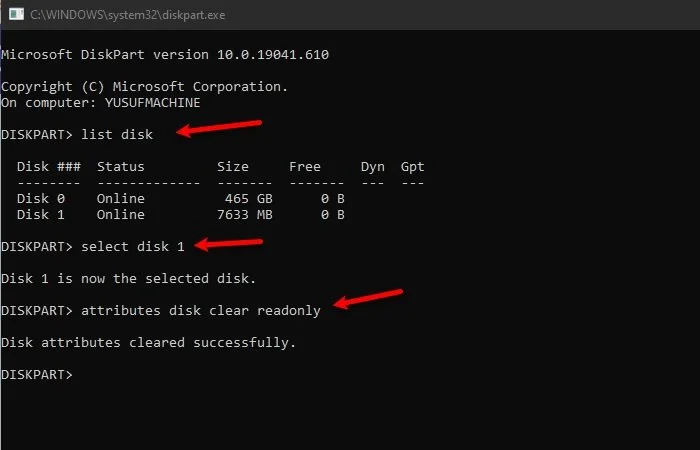Screen dimensions: 700x450
Task: Click the Gpt column header
Action: pyautogui.click(x=412, y=166)
